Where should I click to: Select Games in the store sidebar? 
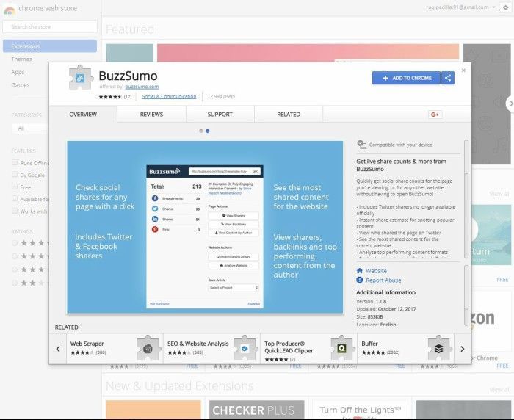point(21,85)
